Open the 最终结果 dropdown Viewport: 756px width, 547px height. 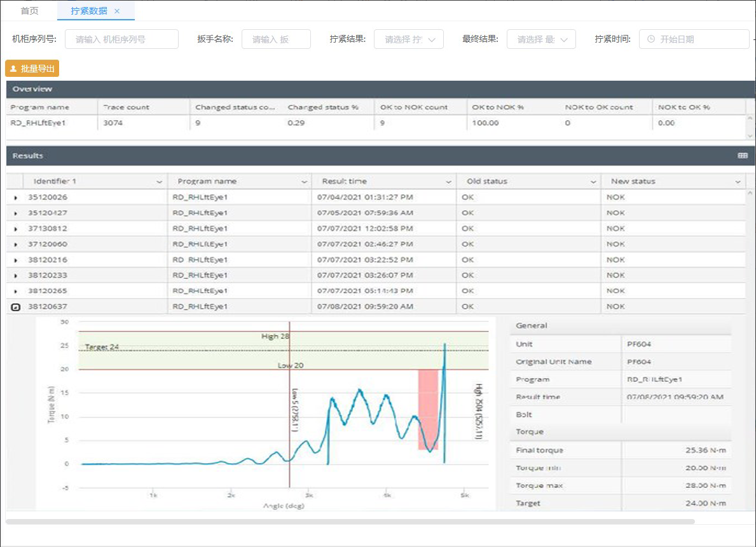[541, 39]
